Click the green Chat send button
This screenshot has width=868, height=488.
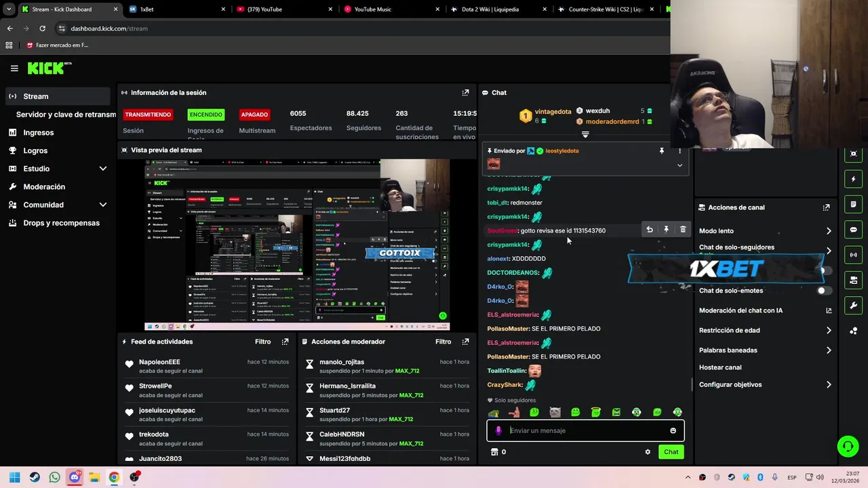(x=671, y=452)
